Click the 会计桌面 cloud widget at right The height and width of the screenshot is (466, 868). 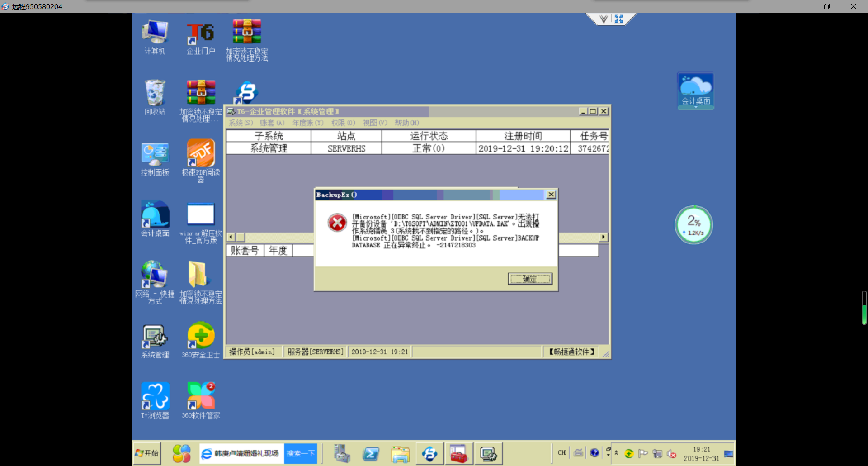tap(696, 91)
